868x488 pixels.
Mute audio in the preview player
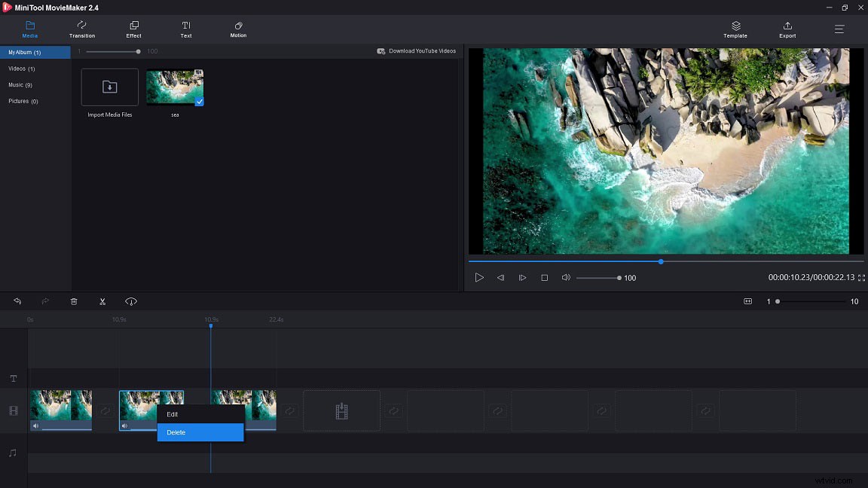coord(566,277)
